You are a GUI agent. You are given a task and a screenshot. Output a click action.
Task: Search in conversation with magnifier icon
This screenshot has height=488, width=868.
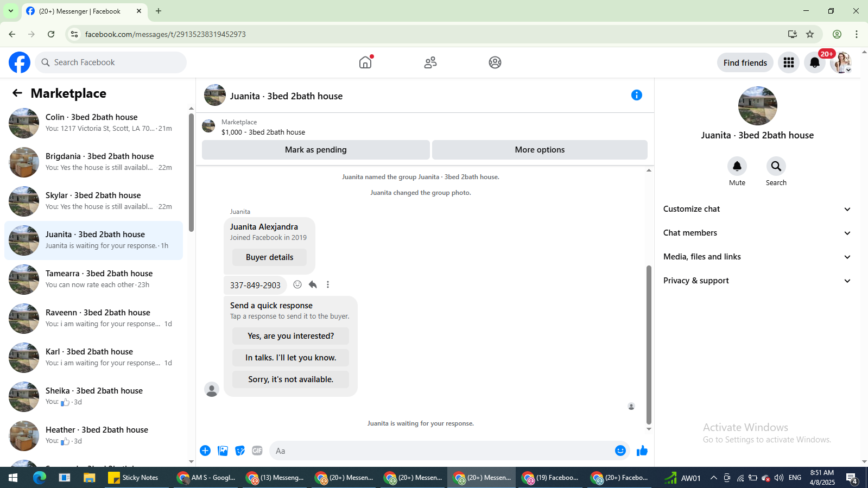click(x=776, y=166)
